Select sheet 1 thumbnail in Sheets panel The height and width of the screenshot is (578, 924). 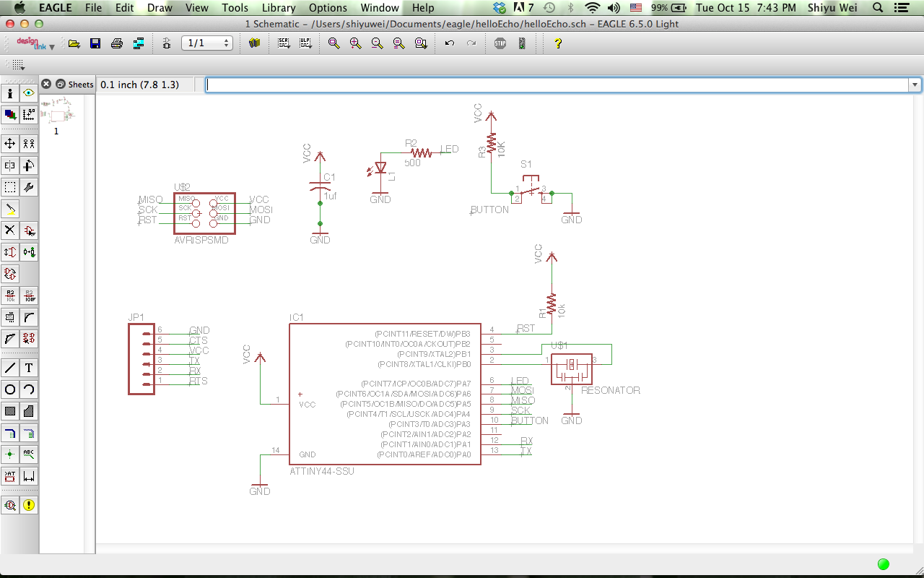pyautogui.click(x=57, y=113)
